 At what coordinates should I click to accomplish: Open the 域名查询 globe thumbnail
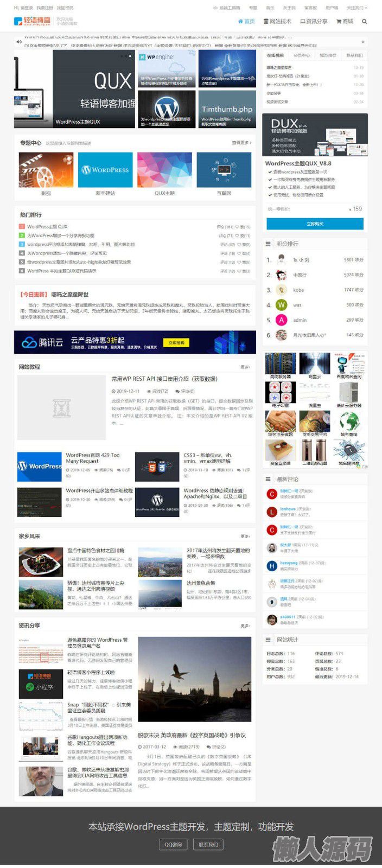[x=349, y=422]
